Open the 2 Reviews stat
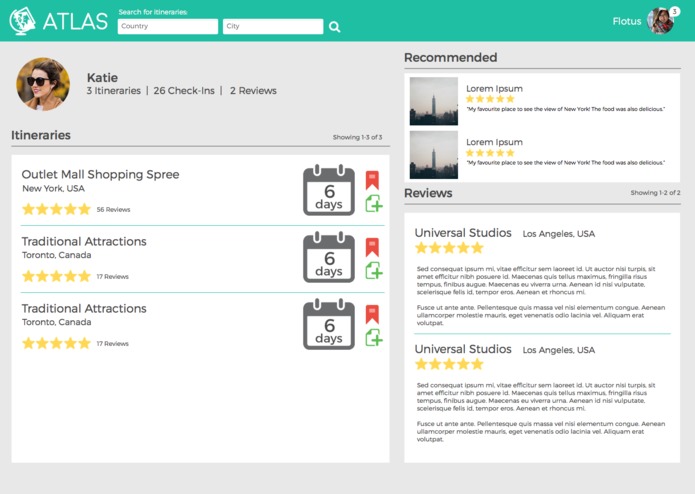Screen dimensions: 695x494 point(253,91)
